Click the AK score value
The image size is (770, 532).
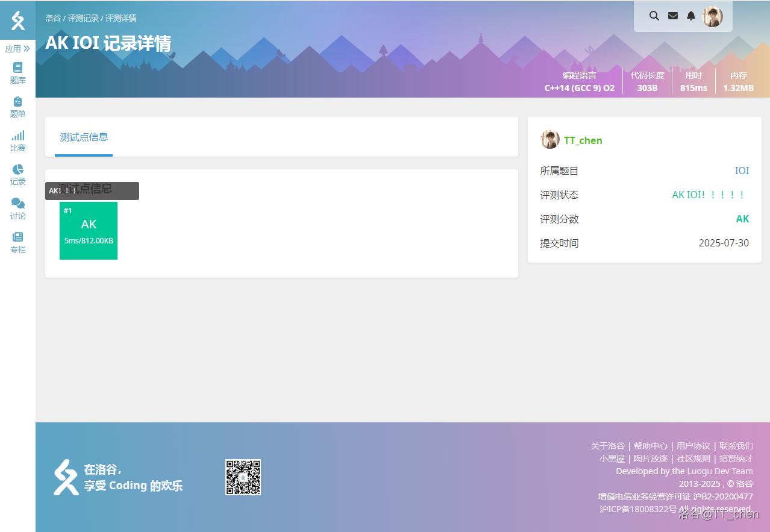pyautogui.click(x=742, y=219)
